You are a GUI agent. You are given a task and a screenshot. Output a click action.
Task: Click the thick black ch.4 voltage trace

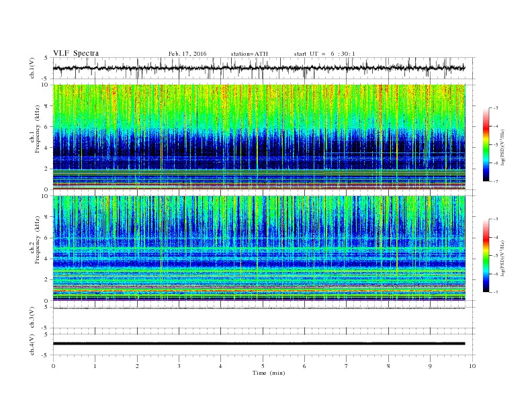(x=259, y=344)
